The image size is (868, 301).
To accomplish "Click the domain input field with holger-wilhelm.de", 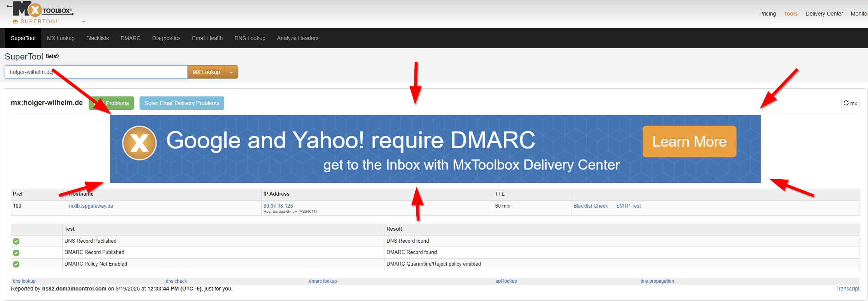I will (x=96, y=72).
